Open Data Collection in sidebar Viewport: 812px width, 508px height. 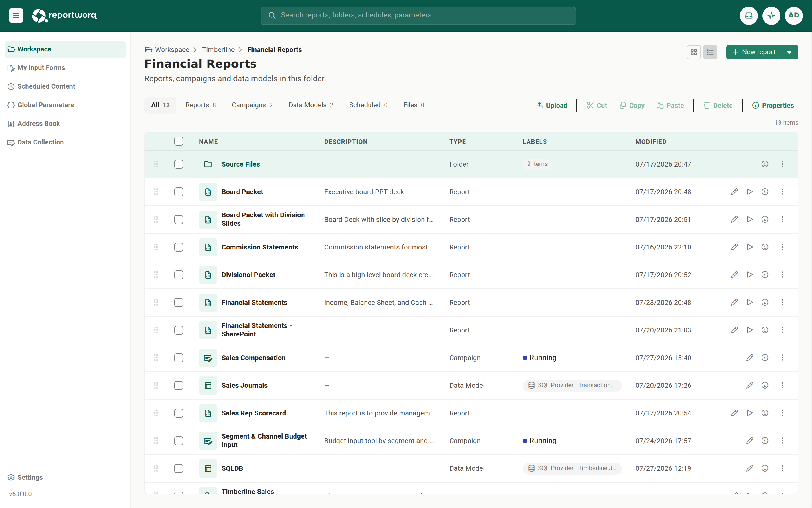tap(65, 143)
